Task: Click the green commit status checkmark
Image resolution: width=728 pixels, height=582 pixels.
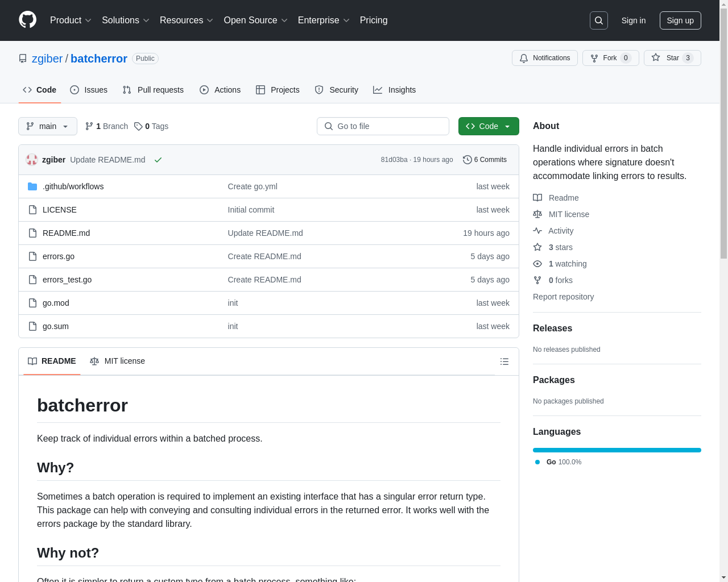Action: tap(158, 160)
